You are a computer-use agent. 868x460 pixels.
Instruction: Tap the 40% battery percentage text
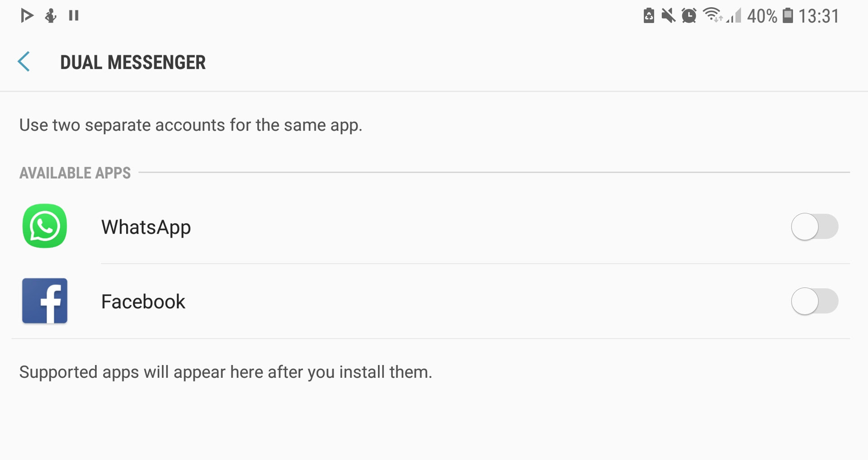point(762,16)
